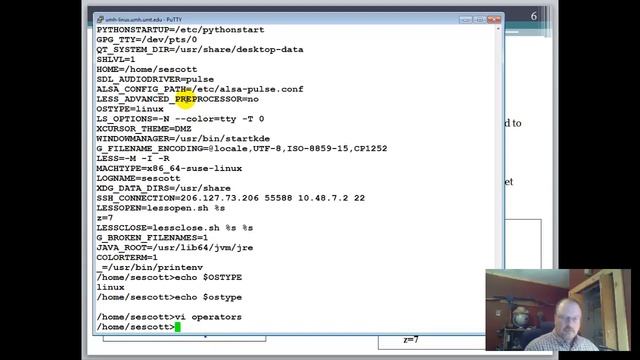Click the ALSA_CONFIG_PATH line
Screen dimensions: 640x360
200,89
